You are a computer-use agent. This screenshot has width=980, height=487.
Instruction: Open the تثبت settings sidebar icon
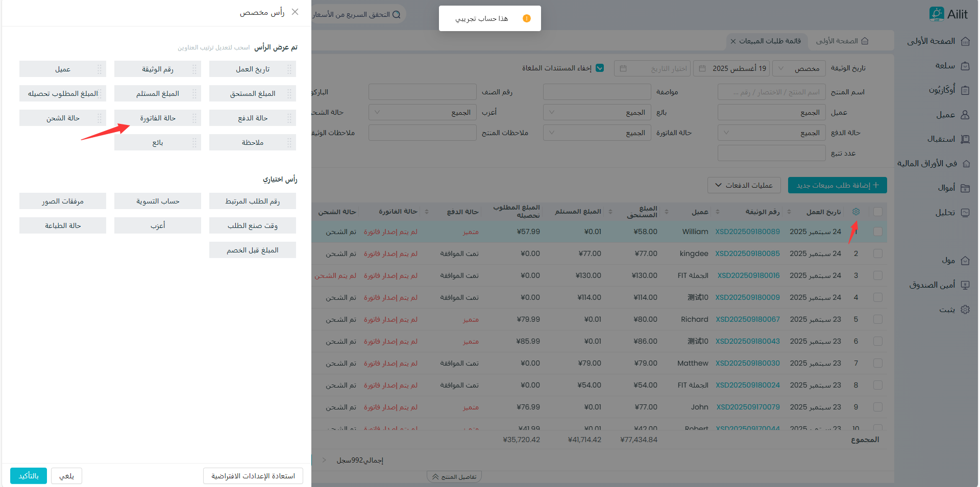[965, 310]
